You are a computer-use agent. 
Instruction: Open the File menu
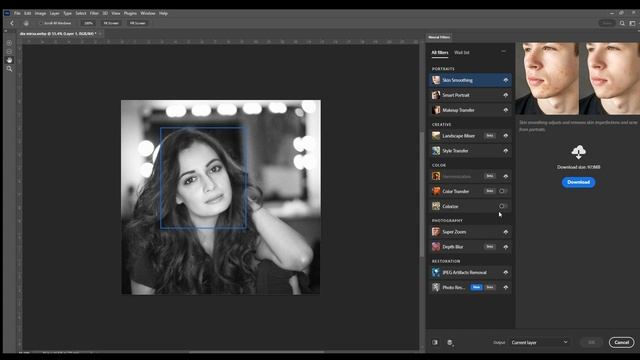17,13
